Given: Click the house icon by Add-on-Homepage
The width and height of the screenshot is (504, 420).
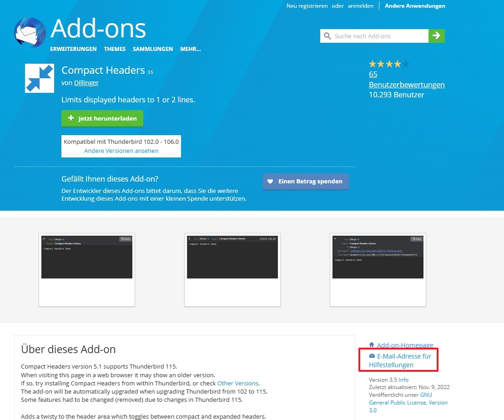Looking at the screenshot, I should [x=372, y=345].
